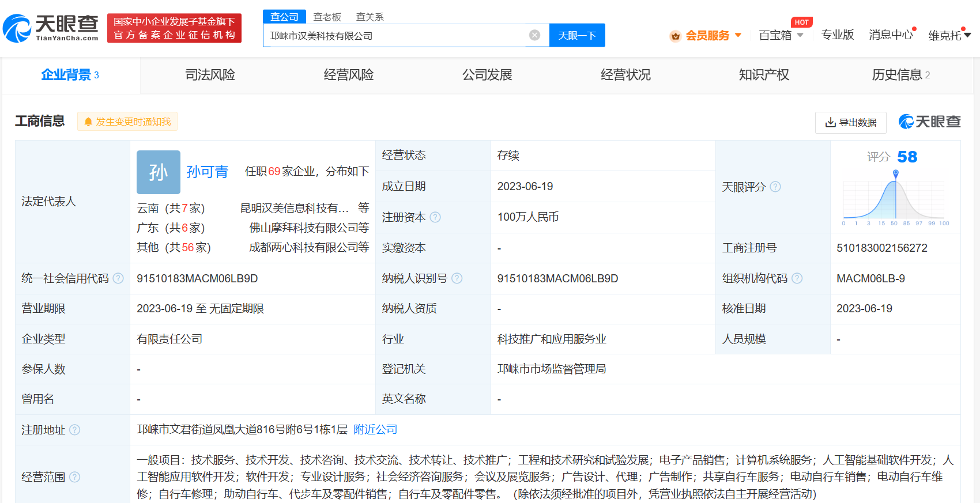
Task: Clear the search box with X icon
Action: [534, 35]
